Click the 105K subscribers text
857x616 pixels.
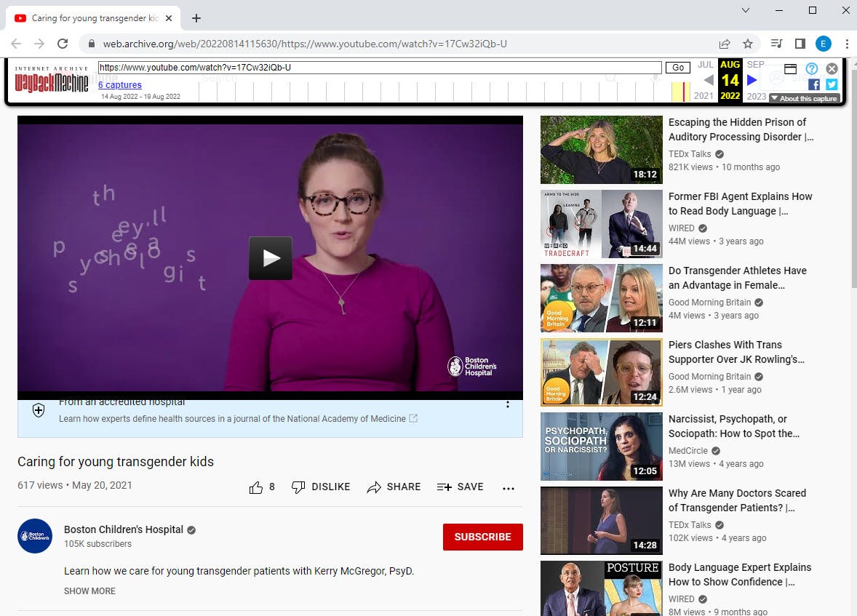click(x=97, y=544)
